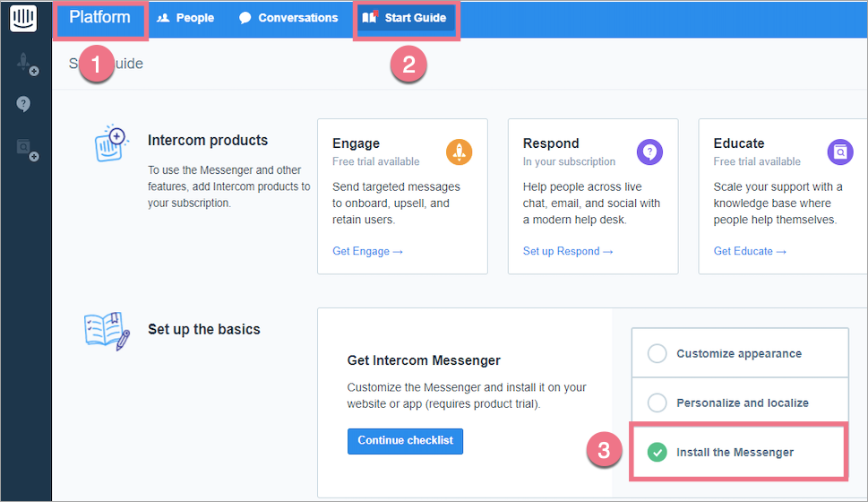Select the Personalize and localize radio circle
Screen dimensions: 868x502
click(657, 402)
